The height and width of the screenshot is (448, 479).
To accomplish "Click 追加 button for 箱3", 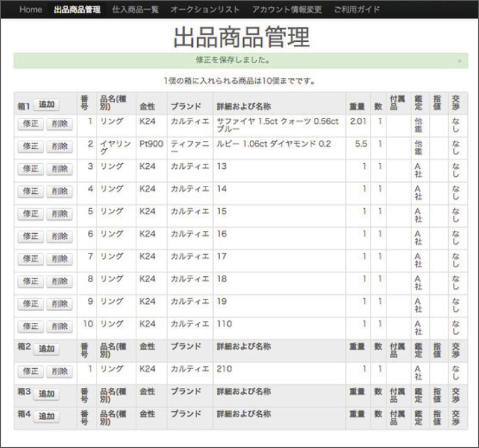I will [x=47, y=394].
